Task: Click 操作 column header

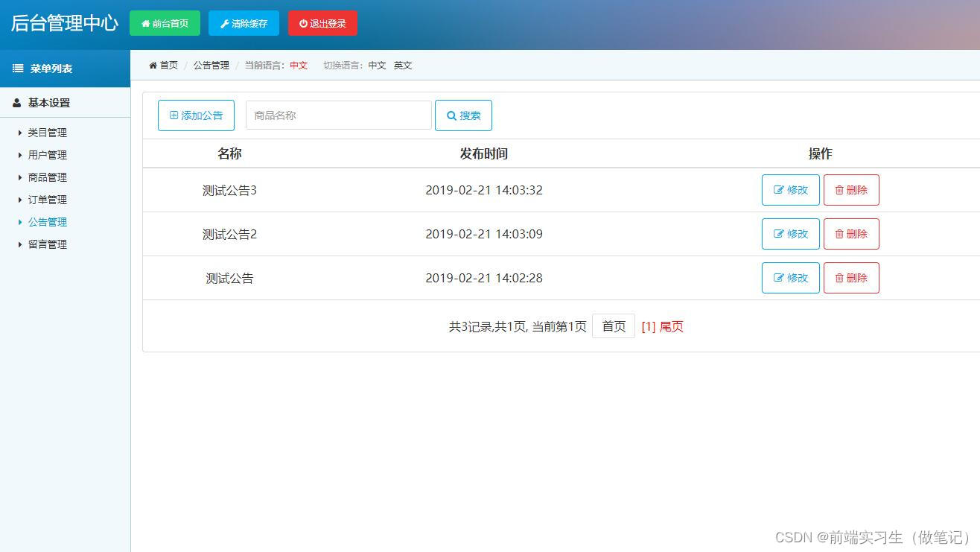Action: tap(821, 153)
